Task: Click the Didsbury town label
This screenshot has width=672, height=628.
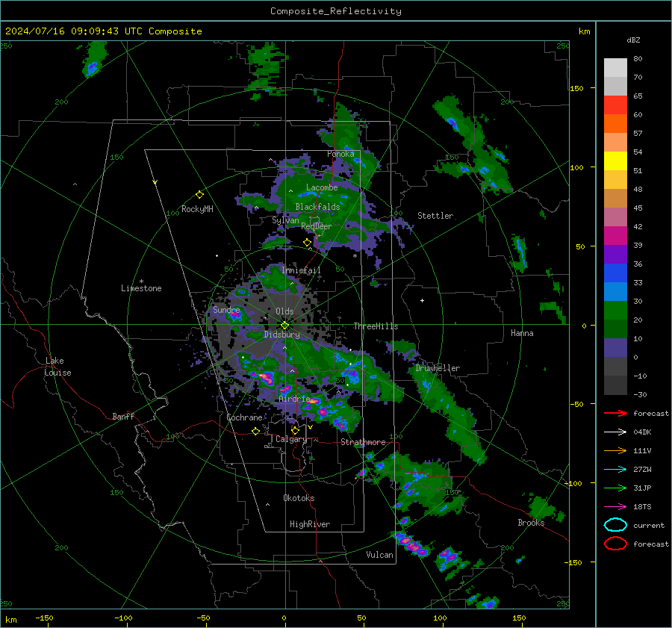Action: pos(281,335)
